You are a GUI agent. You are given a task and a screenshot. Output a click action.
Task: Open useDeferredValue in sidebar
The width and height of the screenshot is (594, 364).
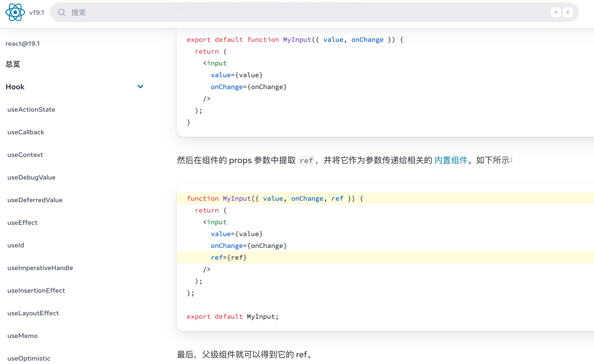coord(35,200)
